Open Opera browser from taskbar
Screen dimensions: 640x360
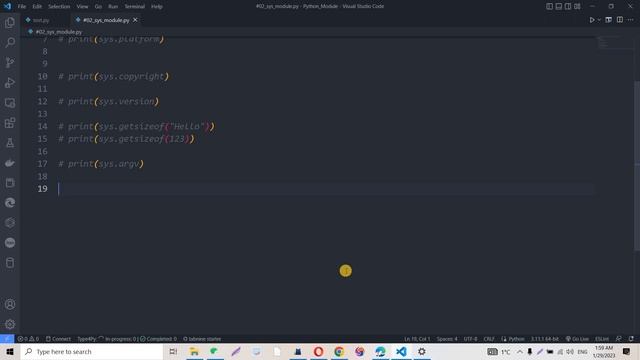click(x=318, y=351)
